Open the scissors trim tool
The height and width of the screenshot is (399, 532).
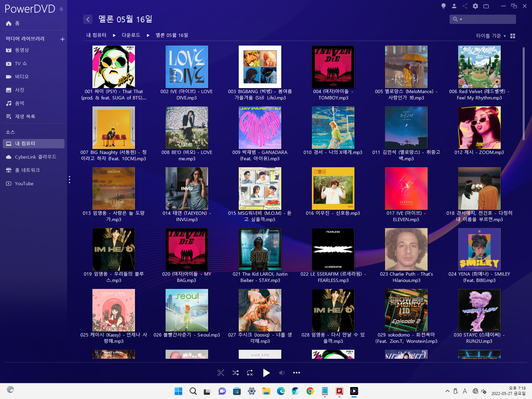221,373
